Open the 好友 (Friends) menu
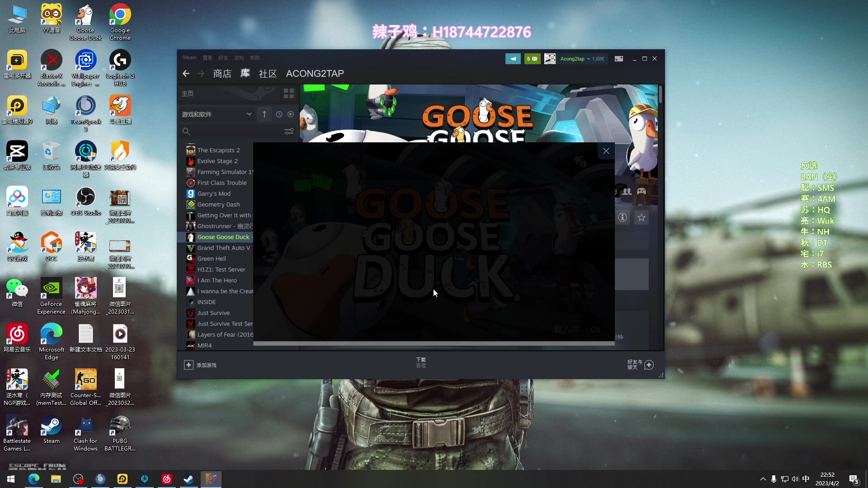 click(x=223, y=58)
